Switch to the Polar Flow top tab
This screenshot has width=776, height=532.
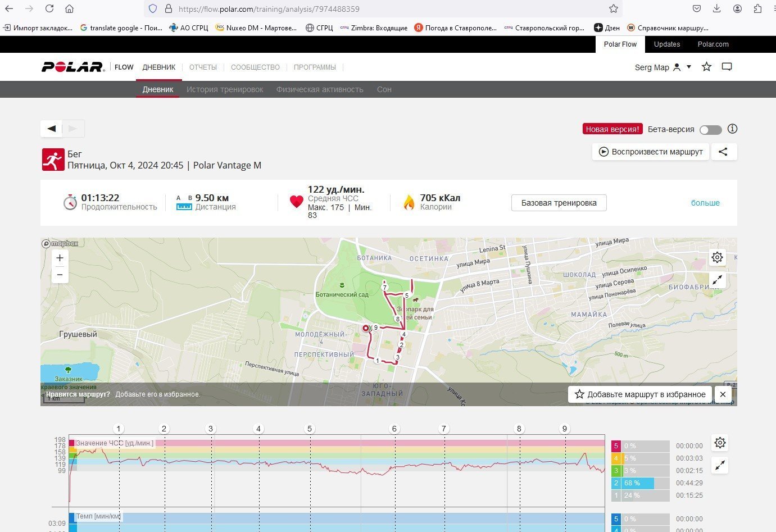[620, 44]
